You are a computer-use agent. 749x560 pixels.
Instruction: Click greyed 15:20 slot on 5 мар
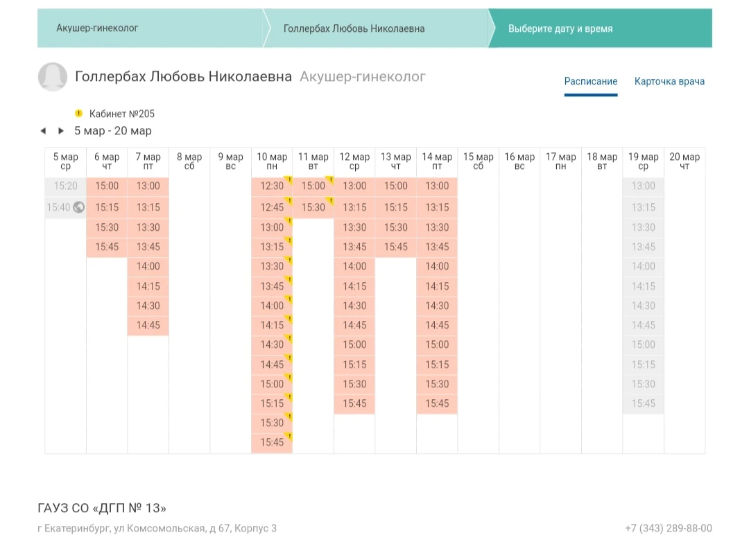pos(65,186)
